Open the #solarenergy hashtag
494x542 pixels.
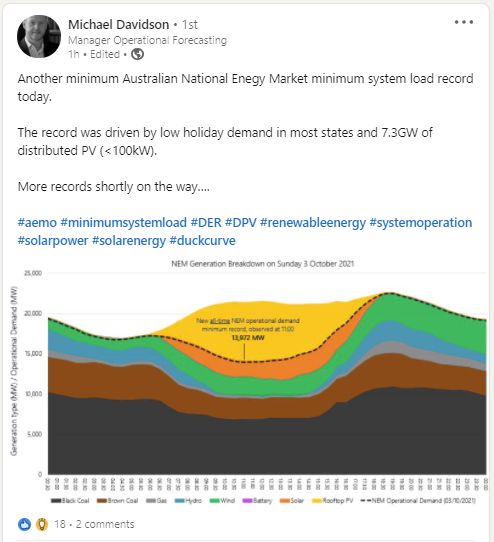point(129,240)
